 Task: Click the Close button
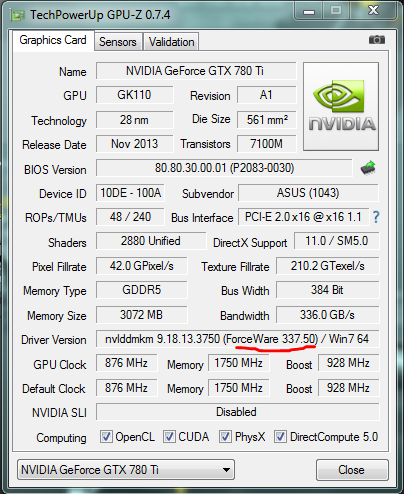[352, 470]
